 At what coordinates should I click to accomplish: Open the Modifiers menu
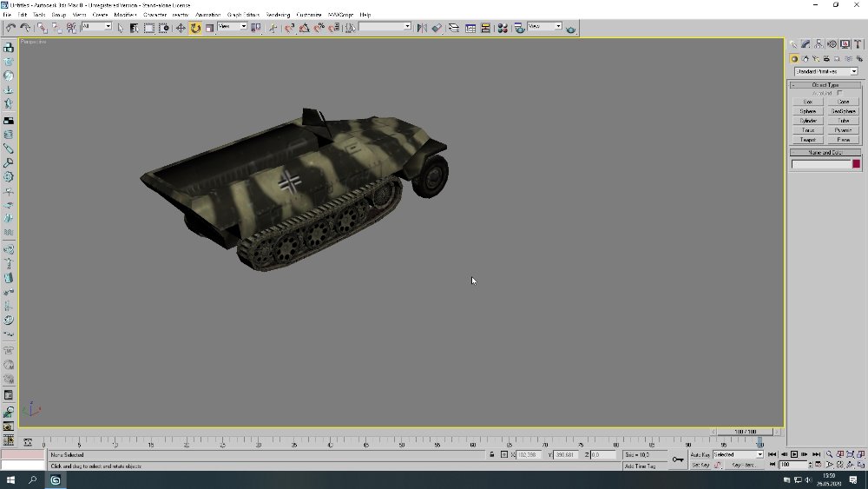pyautogui.click(x=126, y=15)
